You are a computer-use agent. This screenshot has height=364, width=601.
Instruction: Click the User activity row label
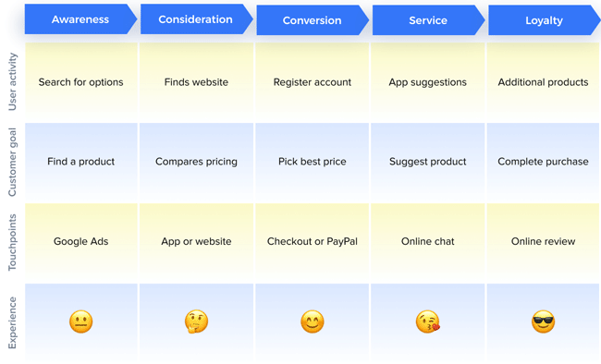pyautogui.click(x=13, y=82)
